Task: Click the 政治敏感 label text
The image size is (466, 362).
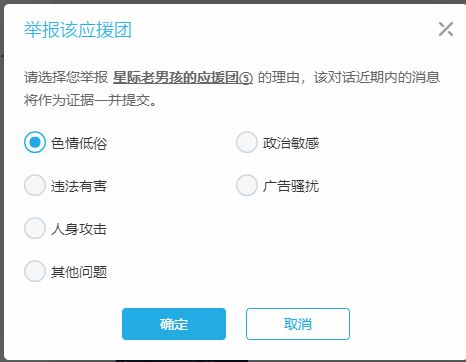Action: [291, 143]
